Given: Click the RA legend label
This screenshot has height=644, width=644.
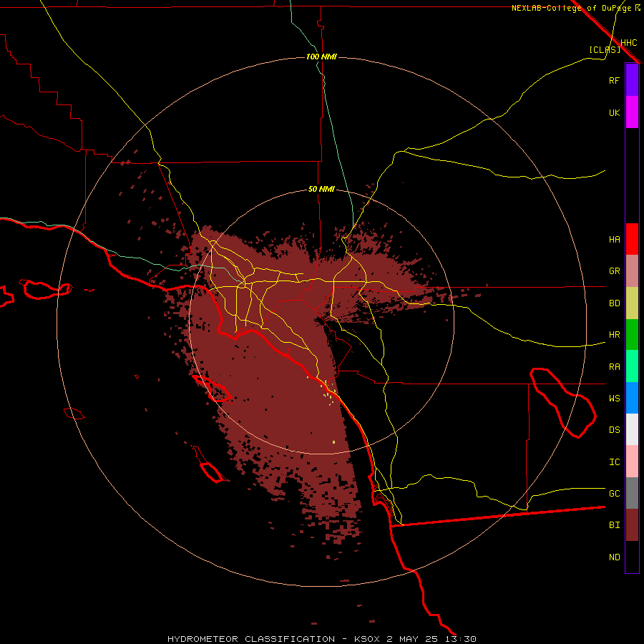Looking at the screenshot, I should 614,367.
